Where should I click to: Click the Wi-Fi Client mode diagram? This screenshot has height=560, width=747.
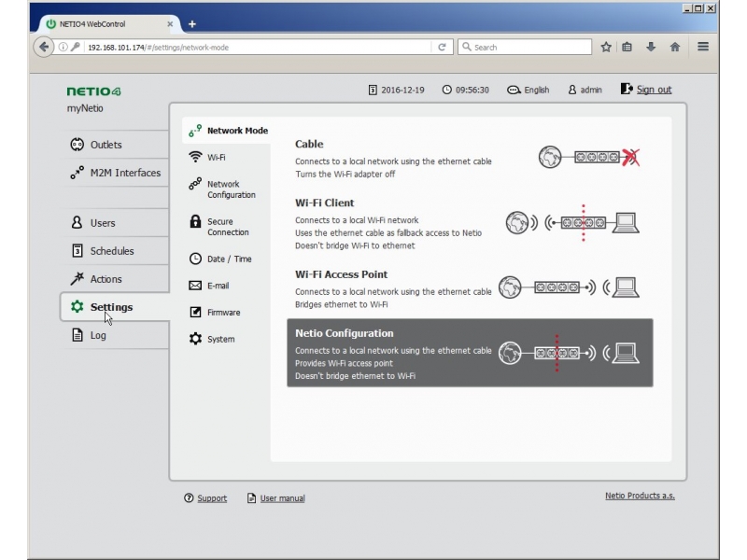point(572,222)
